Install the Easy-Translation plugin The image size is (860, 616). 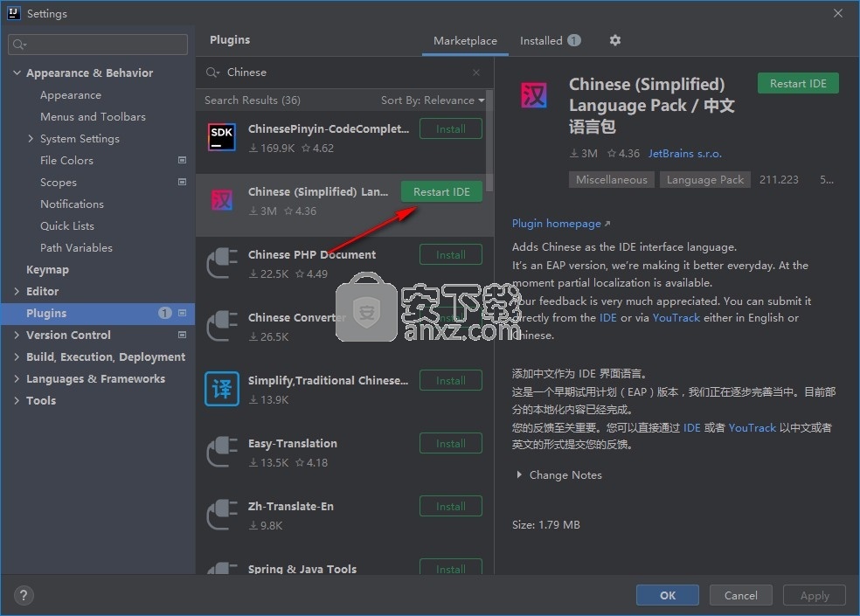click(451, 443)
